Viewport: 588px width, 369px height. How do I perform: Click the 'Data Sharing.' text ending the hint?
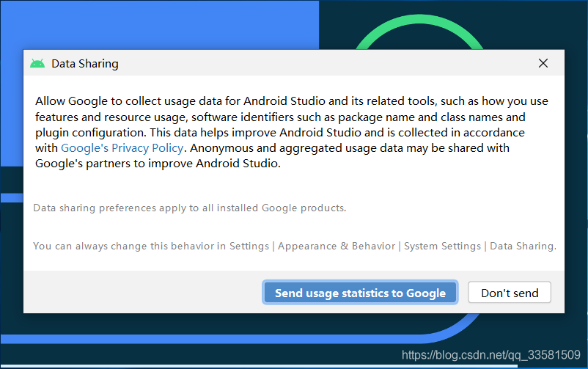click(523, 246)
